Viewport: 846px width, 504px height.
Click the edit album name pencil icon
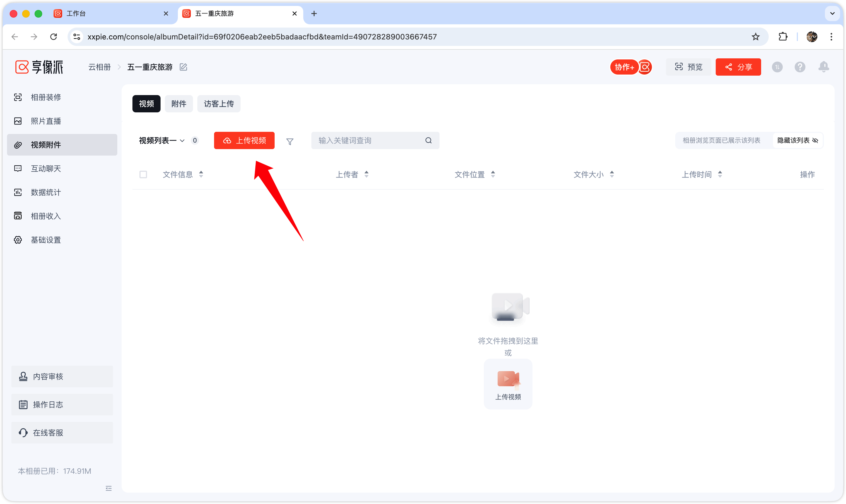click(x=184, y=67)
